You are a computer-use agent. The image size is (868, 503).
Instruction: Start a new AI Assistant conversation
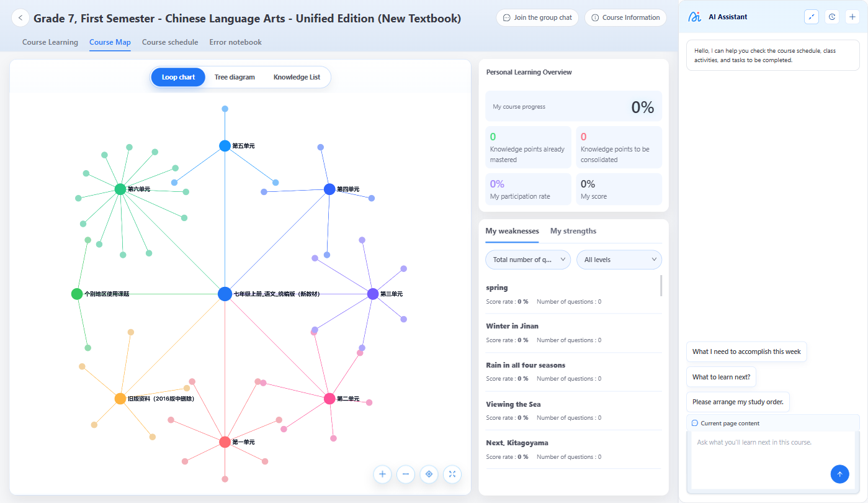[x=852, y=17]
